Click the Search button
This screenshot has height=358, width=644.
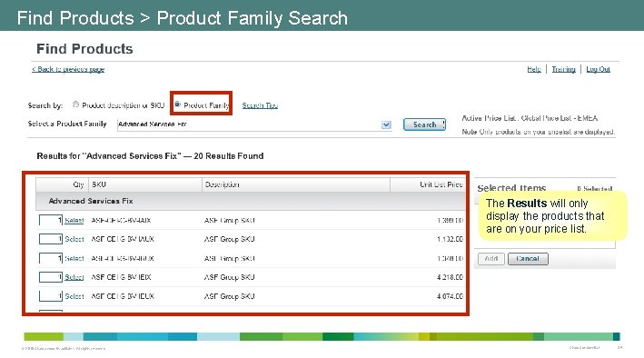tap(424, 124)
